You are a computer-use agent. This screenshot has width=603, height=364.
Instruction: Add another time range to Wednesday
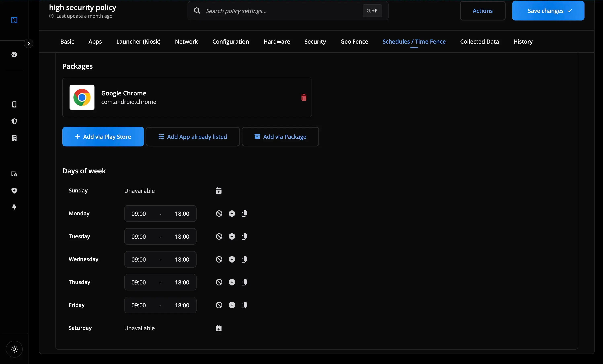(x=232, y=259)
